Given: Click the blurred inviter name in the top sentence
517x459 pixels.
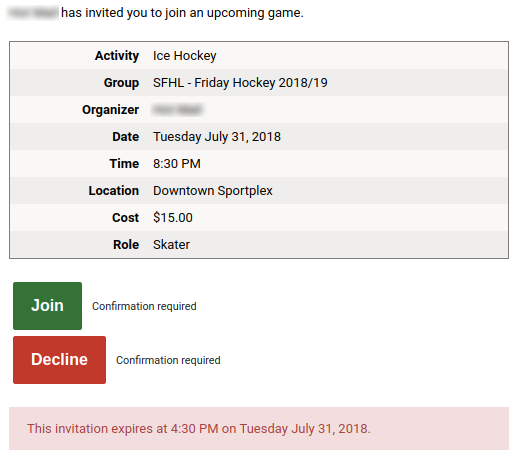Looking at the screenshot, I should pos(33,13).
